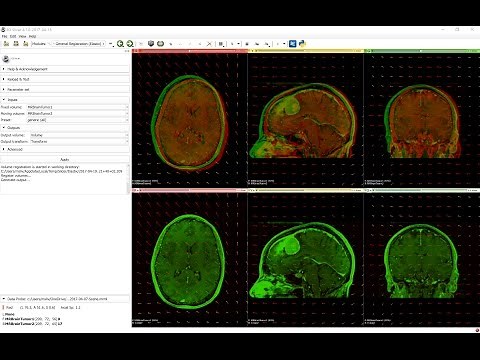Viewport: 480px width, 360px height.
Task: Open the View menu
Action: [x=22, y=36]
